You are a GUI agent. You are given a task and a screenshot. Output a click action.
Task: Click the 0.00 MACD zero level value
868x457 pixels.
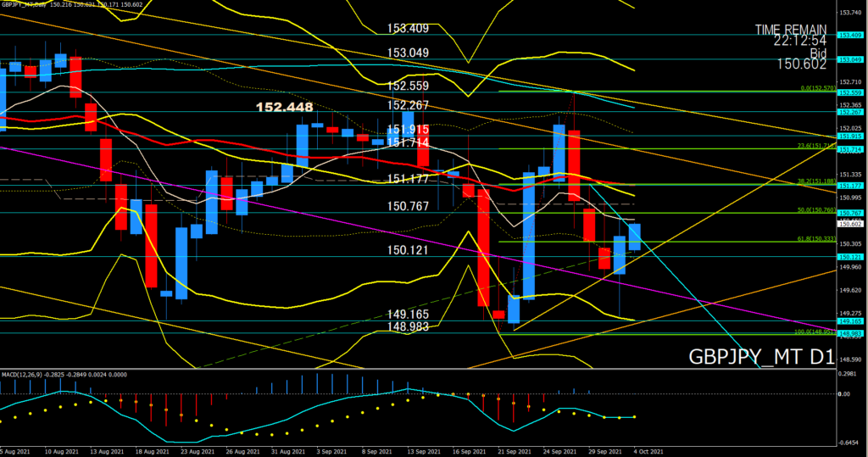coord(843,394)
